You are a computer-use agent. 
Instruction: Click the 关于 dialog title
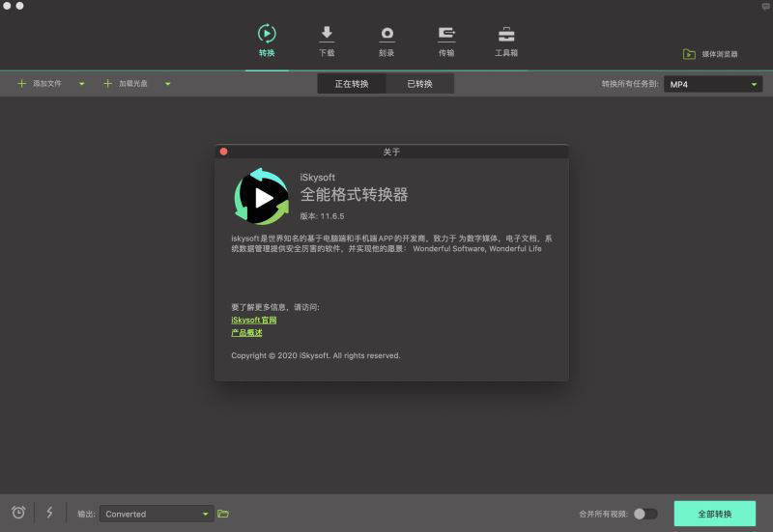coord(391,153)
